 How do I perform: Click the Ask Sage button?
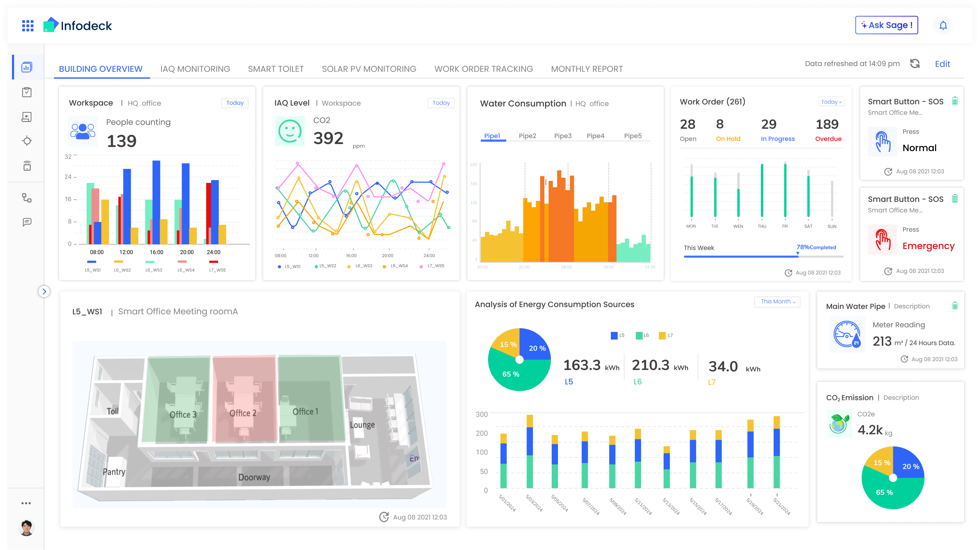click(x=886, y=25)
